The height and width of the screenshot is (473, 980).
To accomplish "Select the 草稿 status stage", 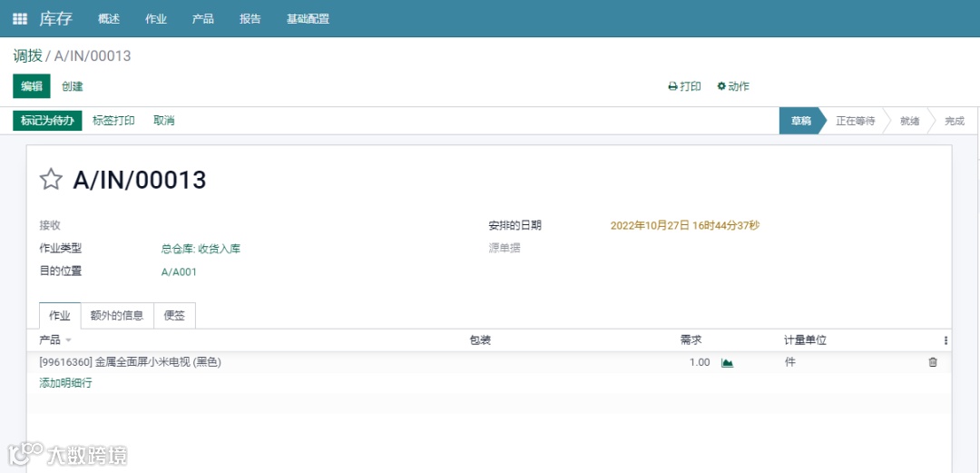I will point(801,122).
